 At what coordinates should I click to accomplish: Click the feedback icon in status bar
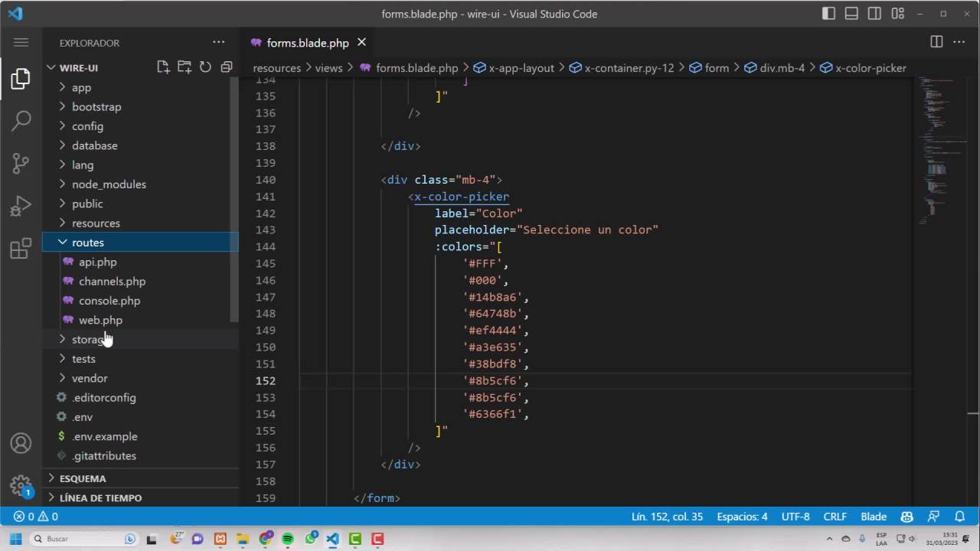coord(933,517)
